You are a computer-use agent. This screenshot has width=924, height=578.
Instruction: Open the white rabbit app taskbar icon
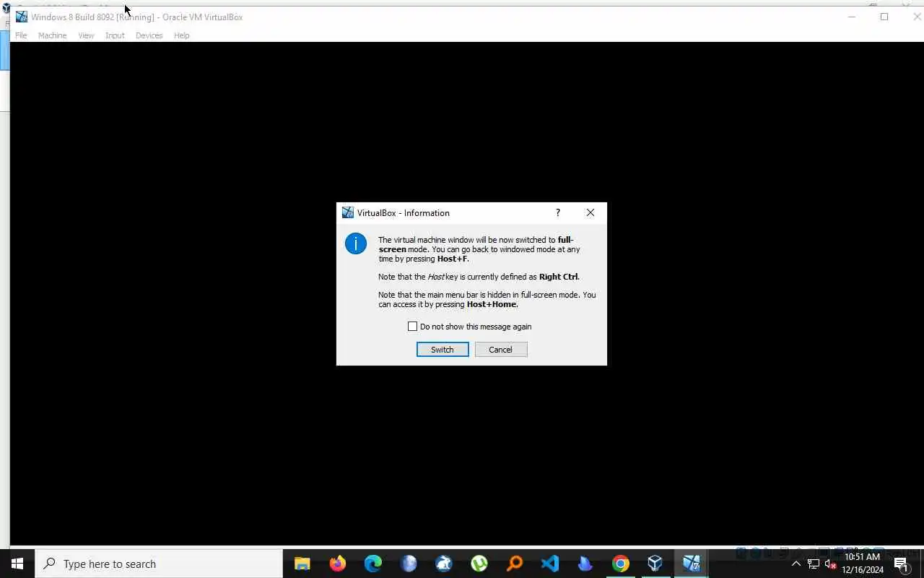tap(443, 564)
